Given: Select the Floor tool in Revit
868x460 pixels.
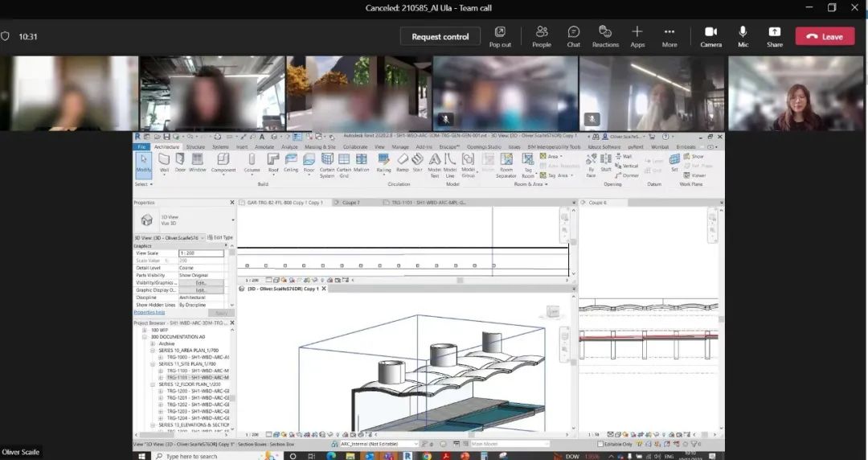Looking at the screenshot, I should pos(309,163).
